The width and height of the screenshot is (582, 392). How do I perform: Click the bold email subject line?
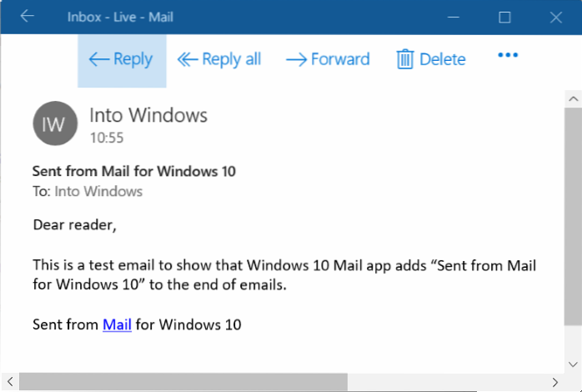coord(133,172)
